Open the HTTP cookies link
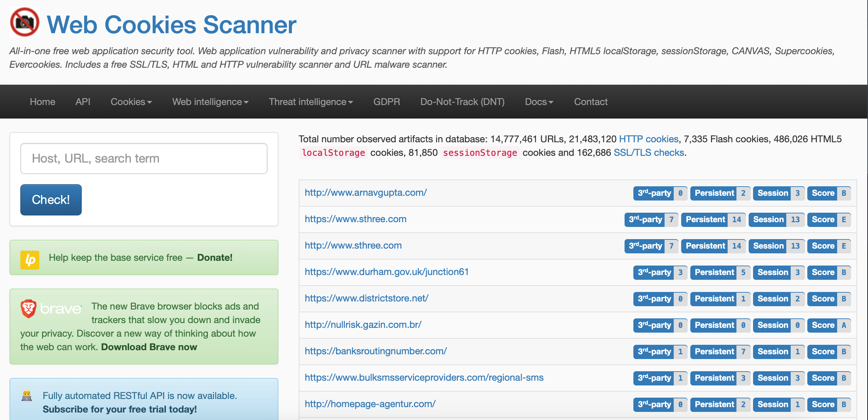 (648, 139)
